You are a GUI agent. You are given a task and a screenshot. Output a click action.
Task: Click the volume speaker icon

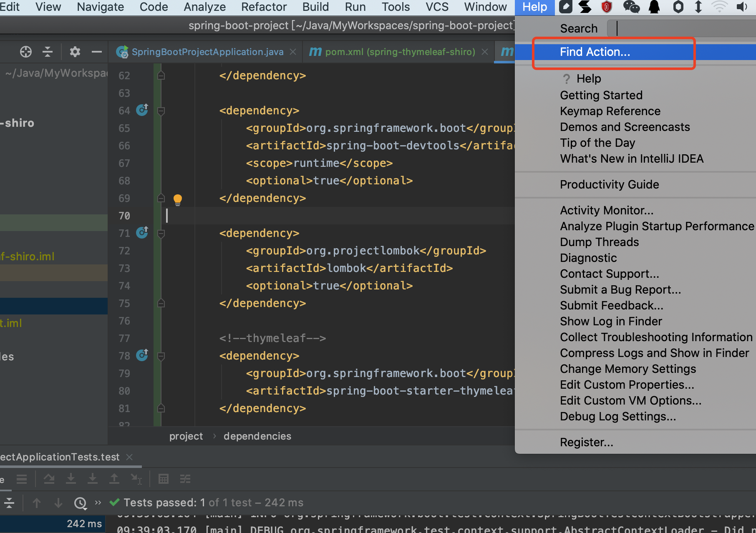(742, 7)
